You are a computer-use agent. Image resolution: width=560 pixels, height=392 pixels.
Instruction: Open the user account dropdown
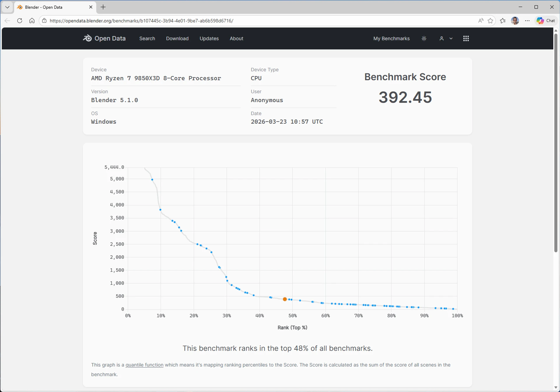[x=446, y=38]
